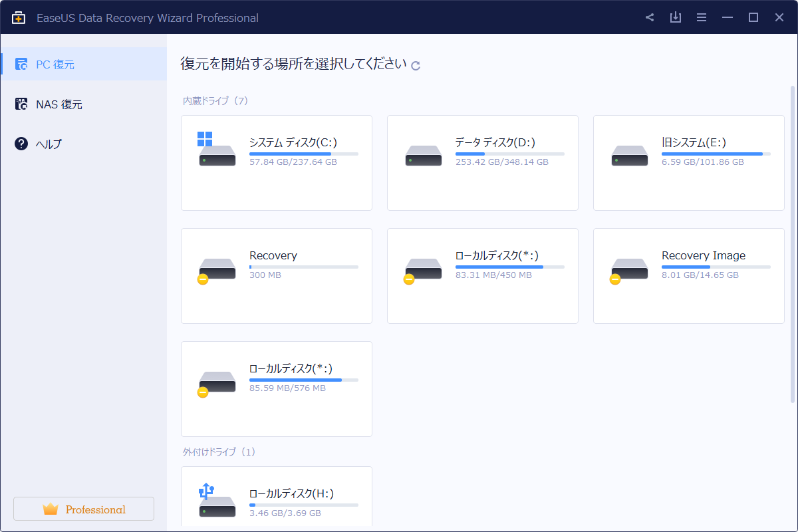This screenshot has height=532, width=798.
Task: Open the hamburger menu in title bar
Action: pyautogui.click(x=702, y=18)
